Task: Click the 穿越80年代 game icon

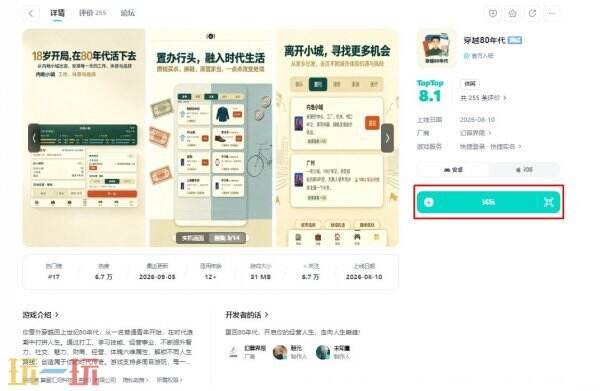Action: 436,49
